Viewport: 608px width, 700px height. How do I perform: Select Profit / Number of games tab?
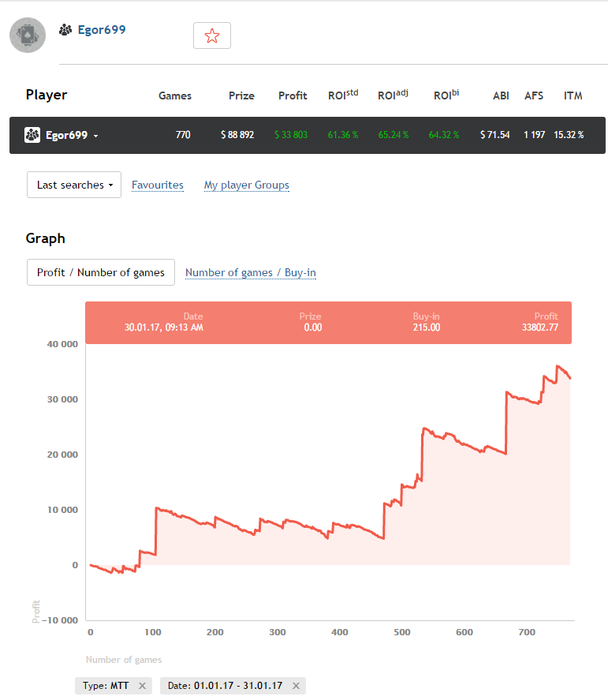[x=101, y=272]
